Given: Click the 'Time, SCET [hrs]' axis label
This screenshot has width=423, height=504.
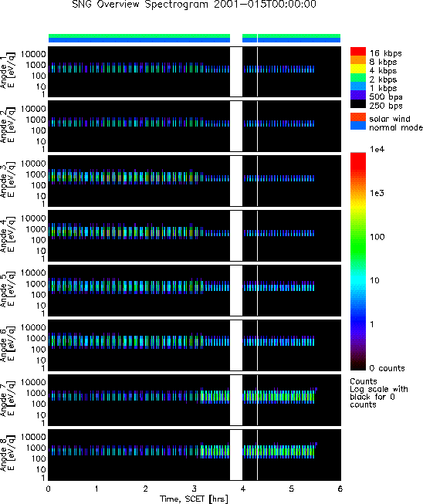Looking at the screenshot, I should [195, 499].
